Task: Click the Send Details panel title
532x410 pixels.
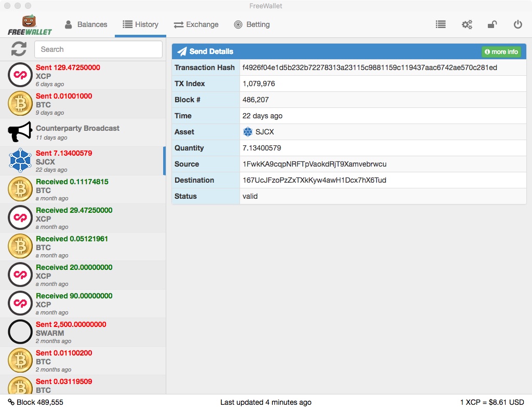Action: [x=211, y=51]
